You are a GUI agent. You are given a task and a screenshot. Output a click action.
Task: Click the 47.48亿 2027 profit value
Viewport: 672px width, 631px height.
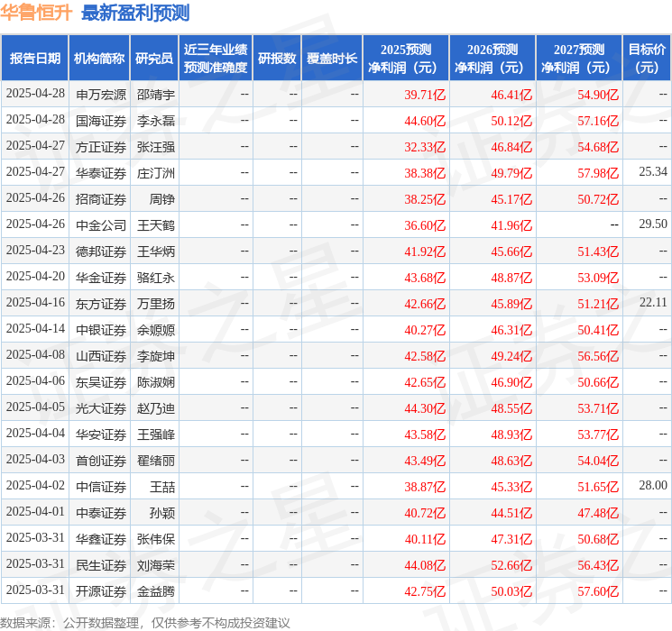[598, 513]
